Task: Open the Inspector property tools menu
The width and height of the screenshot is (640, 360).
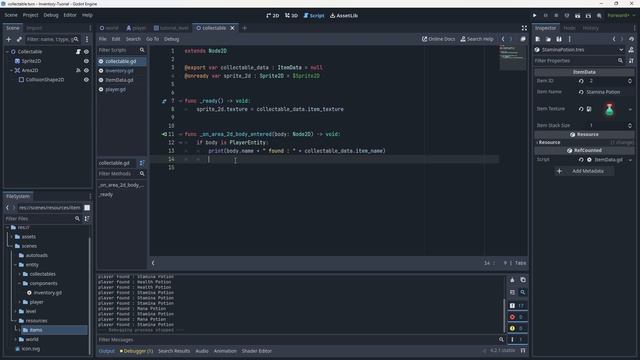Action: [631, 61]
